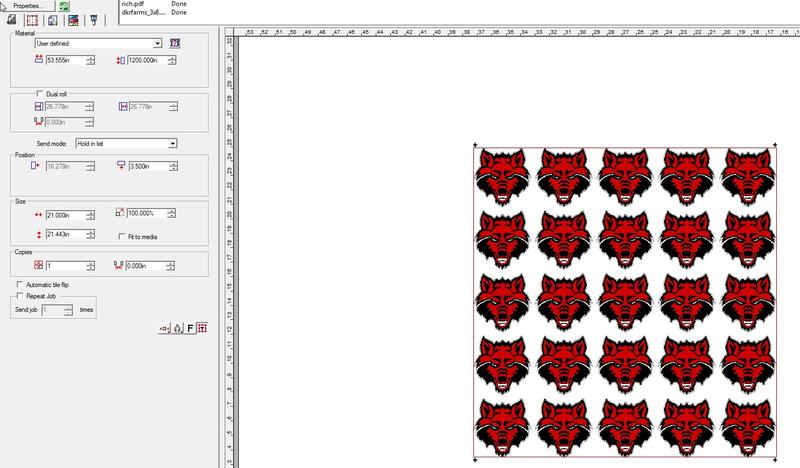Edit the copies spacing field 0.000in
Screen dimensions: 800x468
pyautogui.click(x=145, y=266)
